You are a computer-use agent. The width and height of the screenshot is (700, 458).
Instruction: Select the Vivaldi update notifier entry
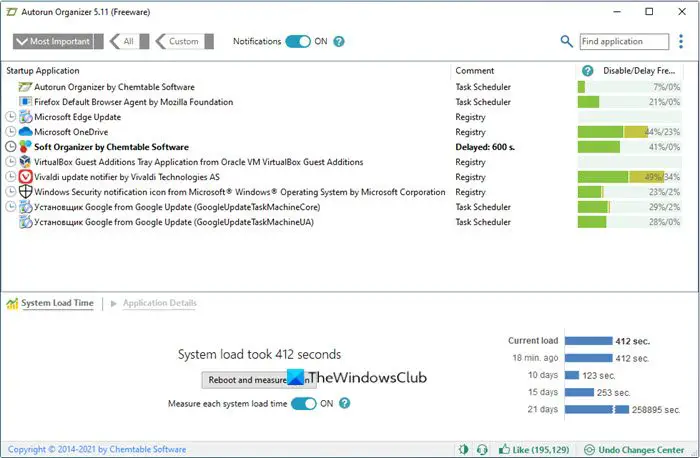coord(127,177)
